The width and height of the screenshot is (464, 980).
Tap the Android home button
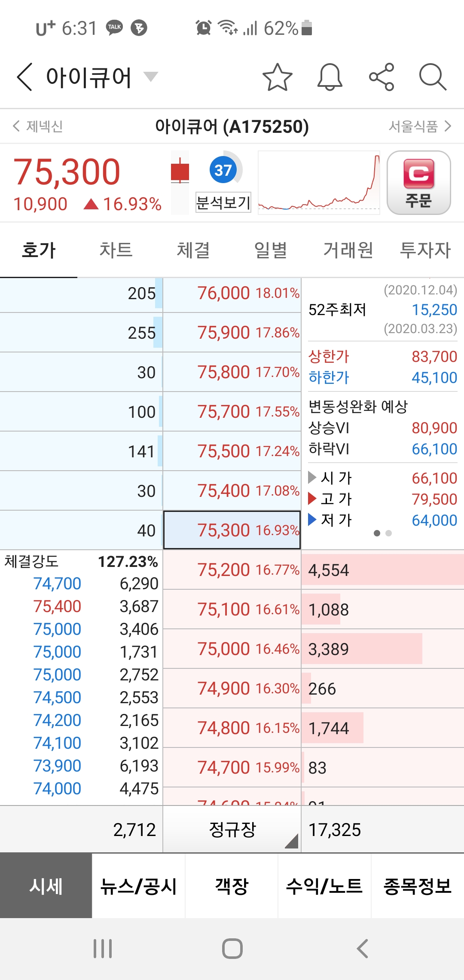point(232,949)
